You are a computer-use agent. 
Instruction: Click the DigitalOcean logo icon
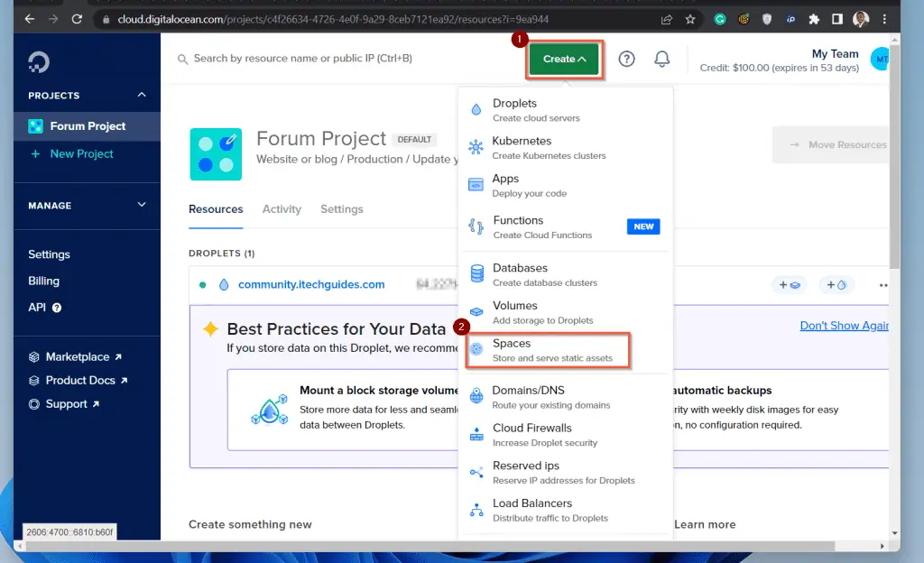(x=39, y=62)
